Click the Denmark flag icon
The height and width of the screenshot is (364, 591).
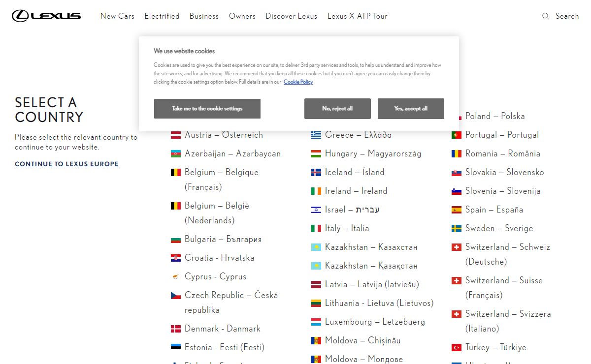(x=176, y=329)
